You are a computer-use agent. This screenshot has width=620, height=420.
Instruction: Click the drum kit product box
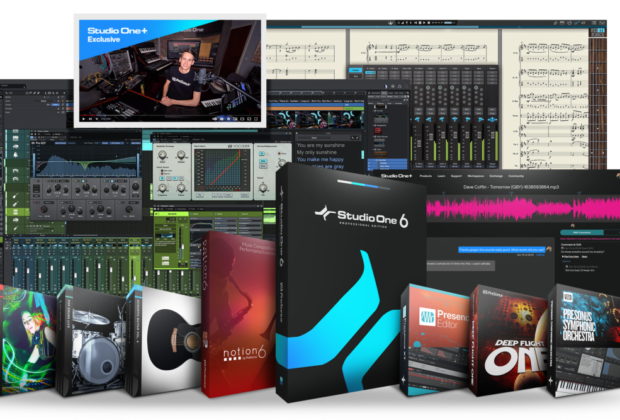coord(92,340)
